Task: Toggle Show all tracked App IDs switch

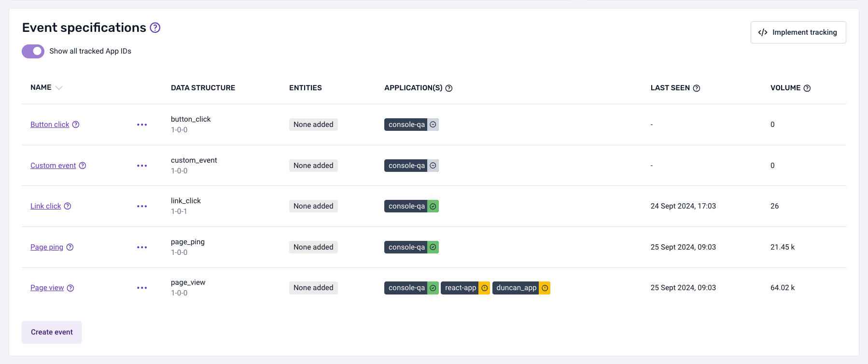Action: [33, 51]
